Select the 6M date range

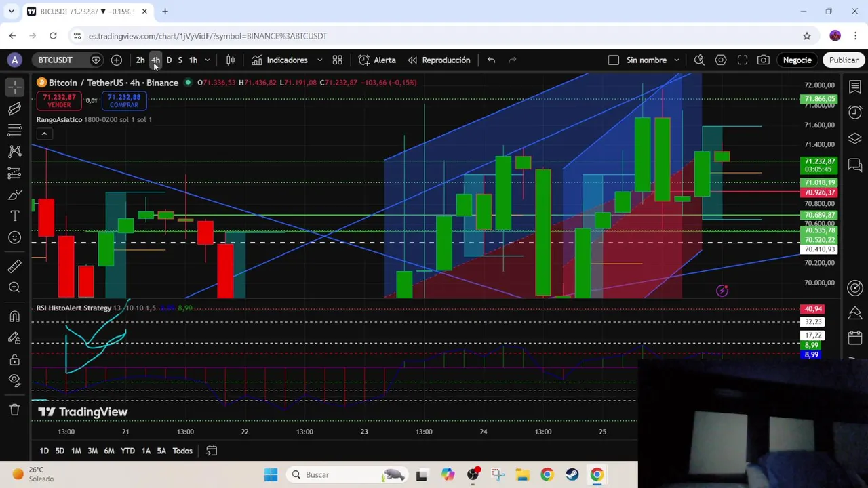tap(109, 451)
